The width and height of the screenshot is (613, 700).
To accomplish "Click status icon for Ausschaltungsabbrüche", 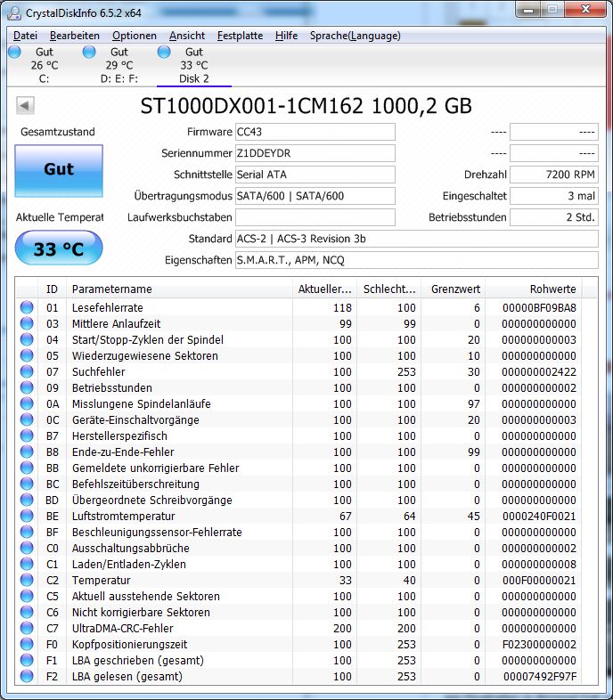I will coord(27,548).
